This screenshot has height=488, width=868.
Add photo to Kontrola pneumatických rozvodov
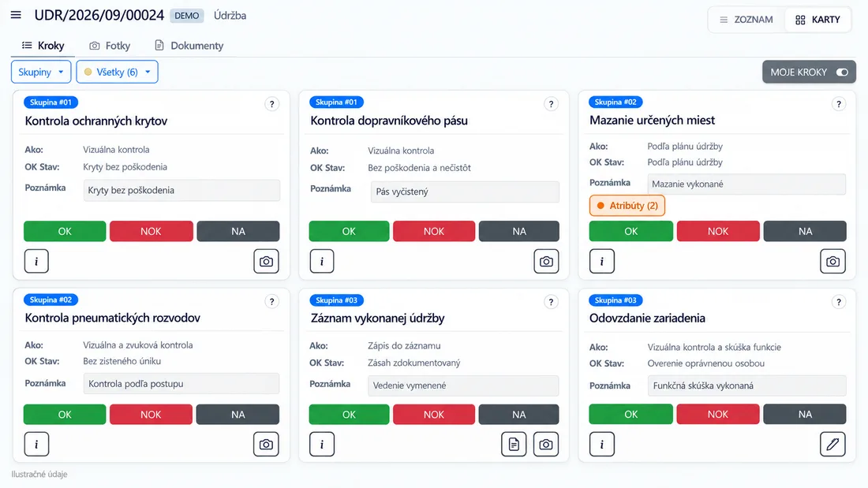click(x=266, y=445)
